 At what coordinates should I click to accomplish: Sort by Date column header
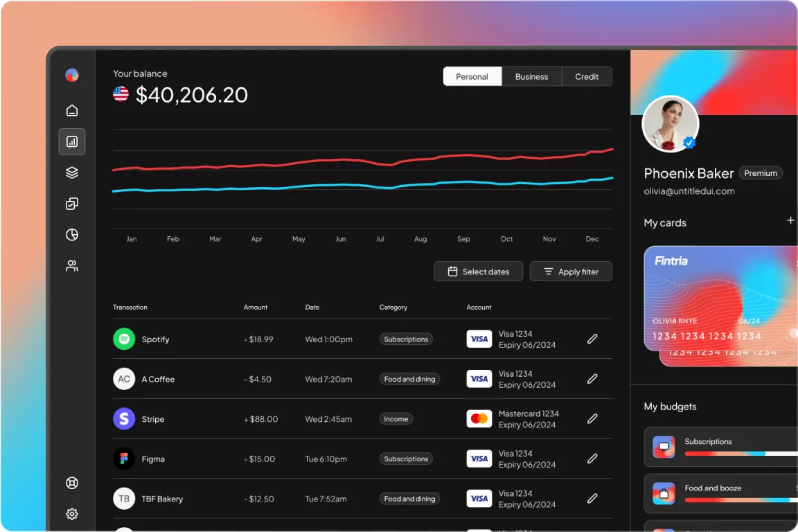click(312, 308)
